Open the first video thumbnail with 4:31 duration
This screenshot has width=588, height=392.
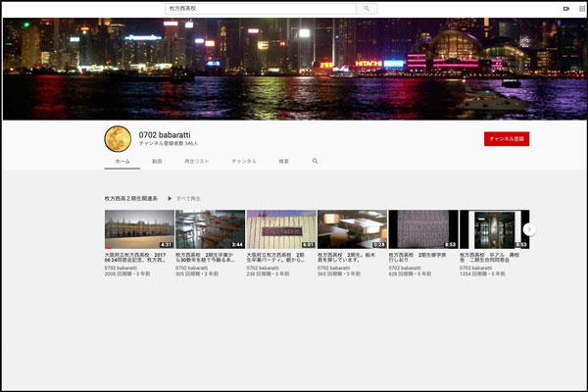pyautogui.click(x=139, y=229)
